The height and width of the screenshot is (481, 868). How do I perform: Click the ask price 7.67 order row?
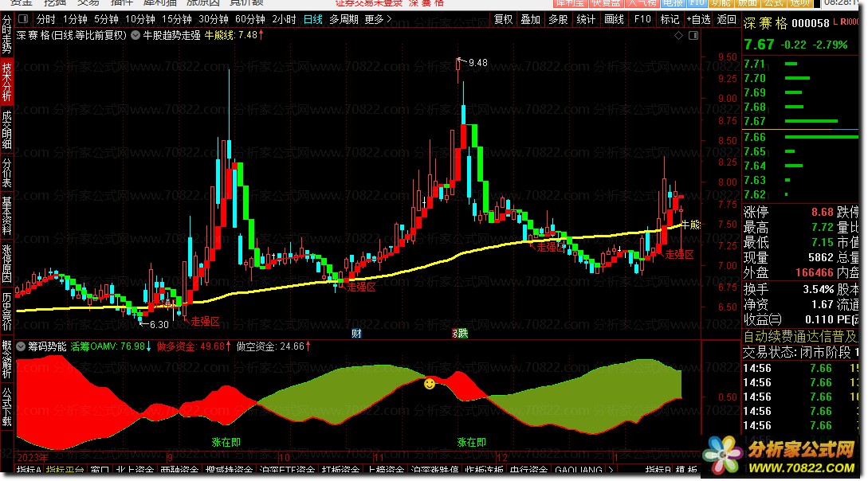click(800, 121)
